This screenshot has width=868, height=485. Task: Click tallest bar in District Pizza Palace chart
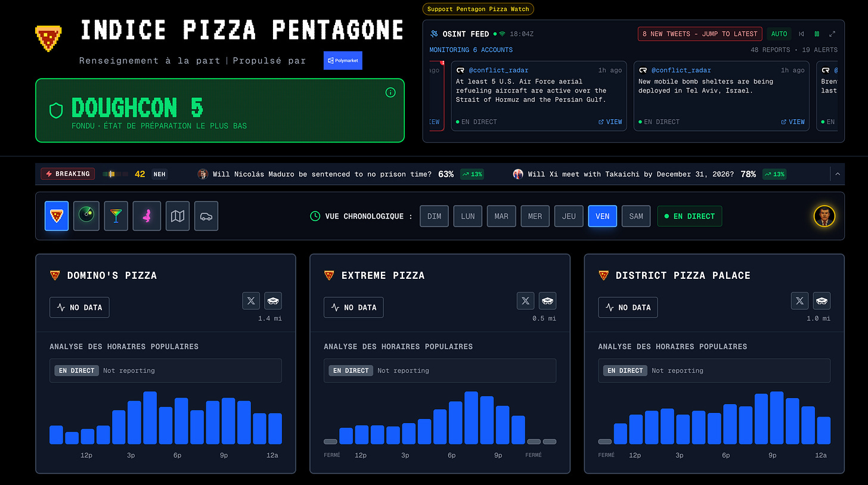(x=776, y=418)
